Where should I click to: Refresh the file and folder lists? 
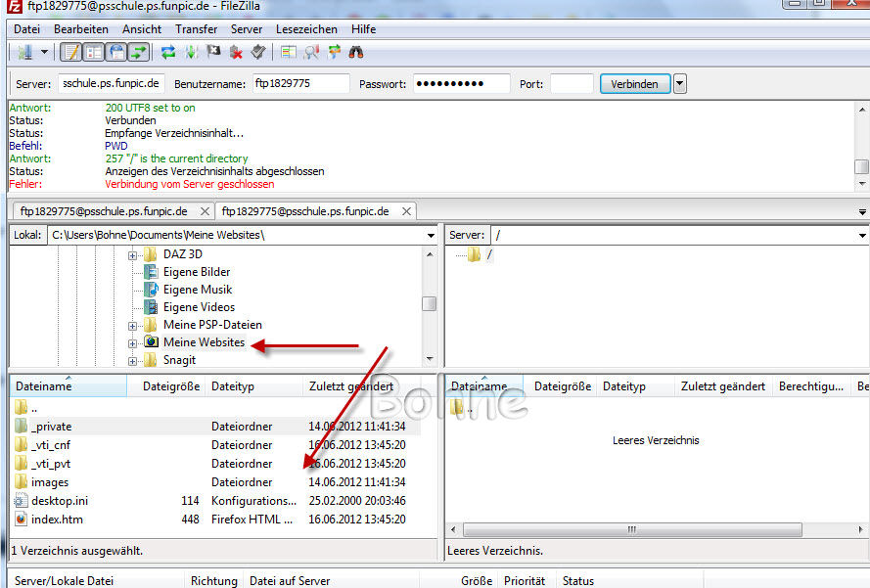(x=168, y=52)
